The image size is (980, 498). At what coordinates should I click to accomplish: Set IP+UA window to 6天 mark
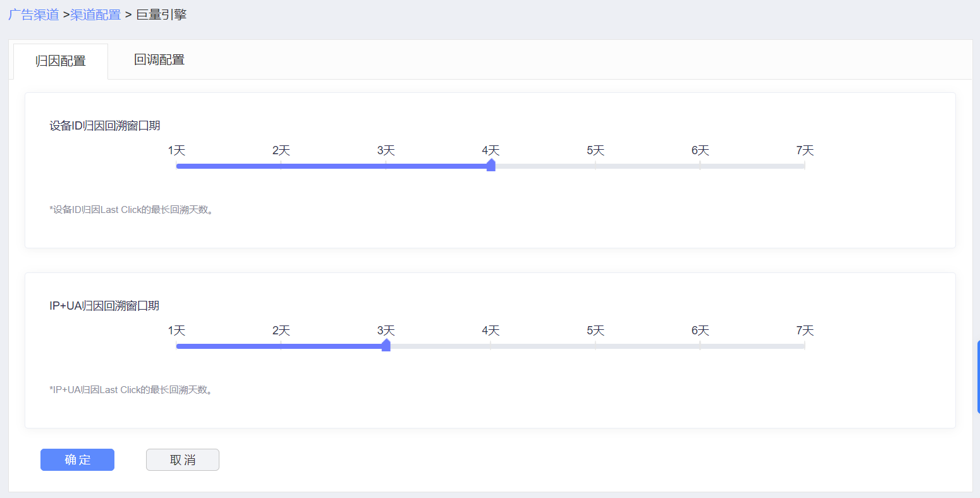click(x=700, y=346)
